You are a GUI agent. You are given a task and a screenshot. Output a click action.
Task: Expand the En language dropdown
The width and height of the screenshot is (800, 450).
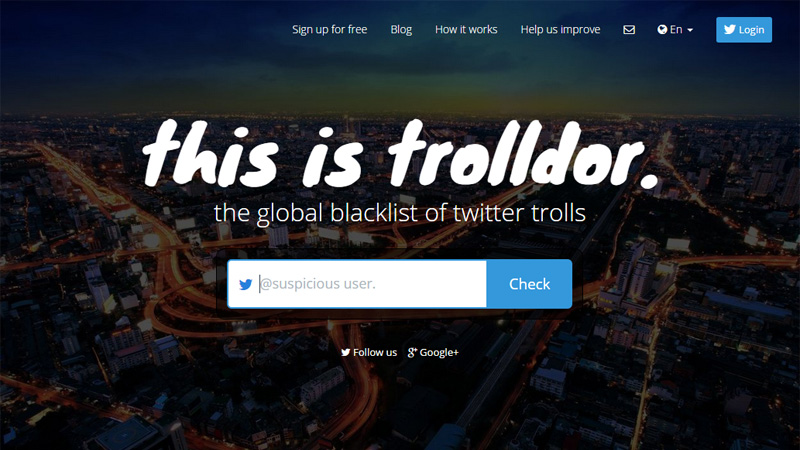(675, 30)
